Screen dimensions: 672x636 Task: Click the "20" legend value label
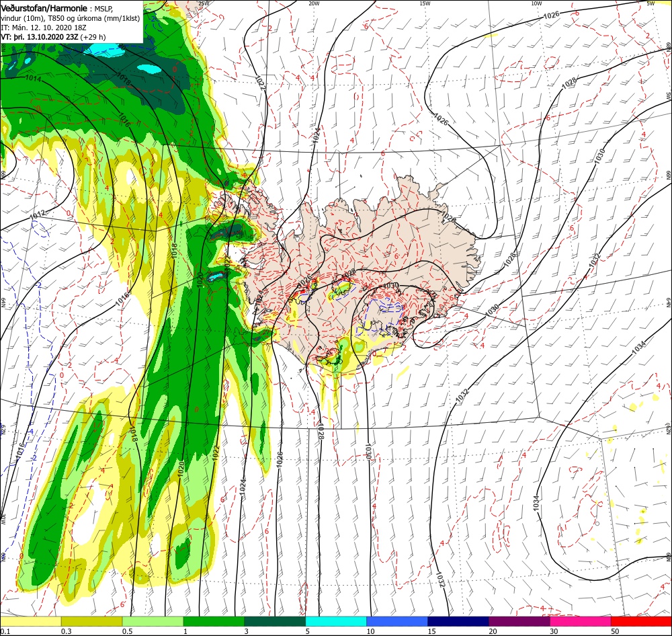coord(493,631)
